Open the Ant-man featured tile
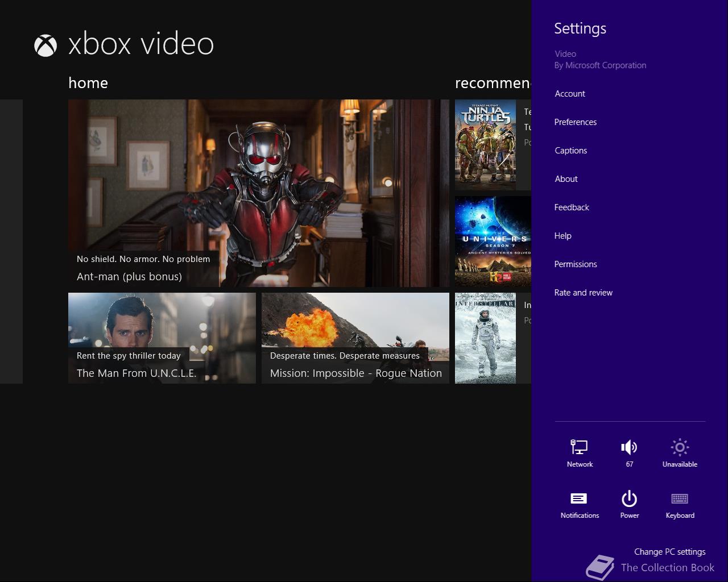Screen dimensions: 728x582 tap(259, 193)
